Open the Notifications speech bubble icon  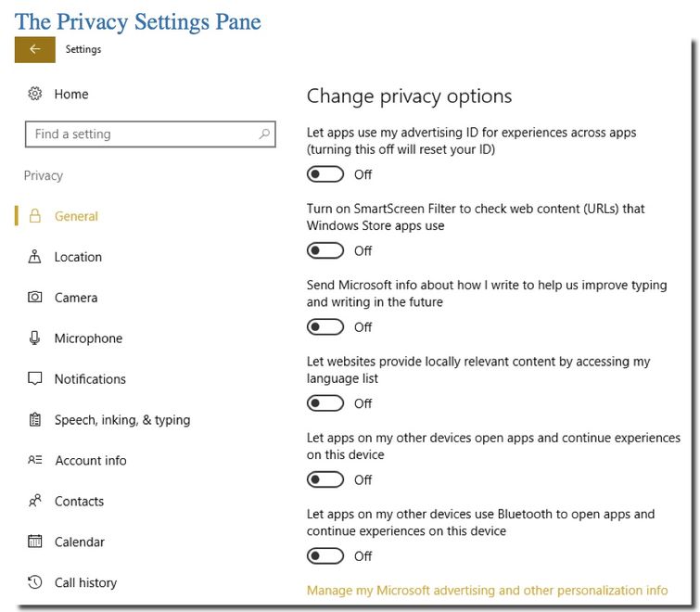35,378
